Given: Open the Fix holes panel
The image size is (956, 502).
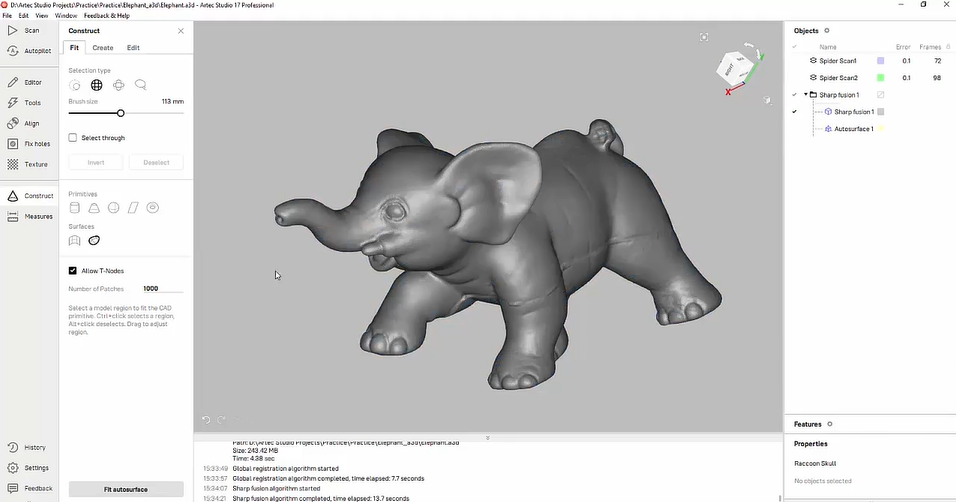Looking at the screenshot, I should [x=29, y=143].
